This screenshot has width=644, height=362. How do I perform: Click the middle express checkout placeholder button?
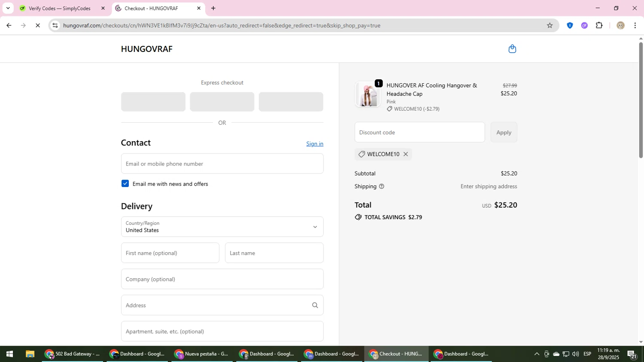click(x=222, y=102)
